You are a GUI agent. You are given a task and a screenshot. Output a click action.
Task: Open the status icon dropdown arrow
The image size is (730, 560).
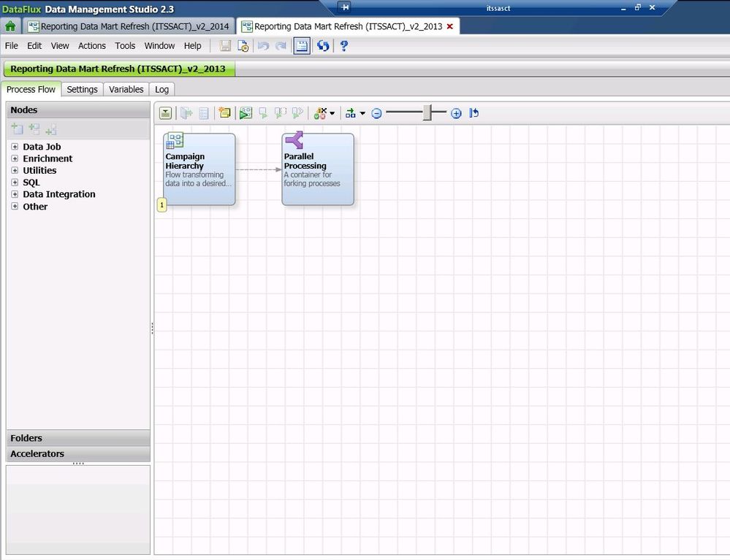click(x=332, y=113)
